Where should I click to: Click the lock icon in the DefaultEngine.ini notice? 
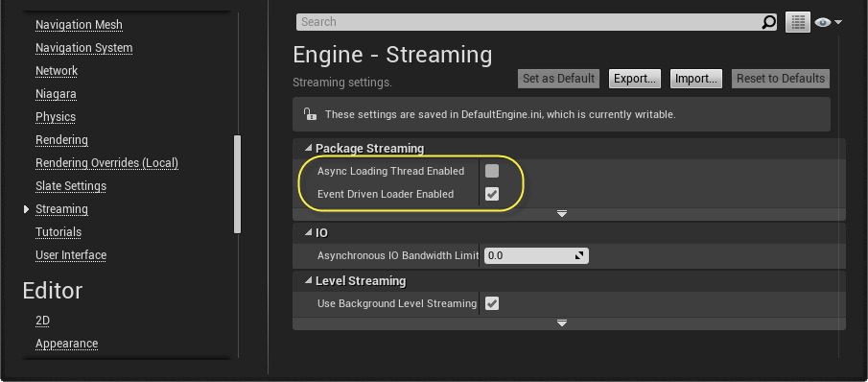(x=310, y=114)
